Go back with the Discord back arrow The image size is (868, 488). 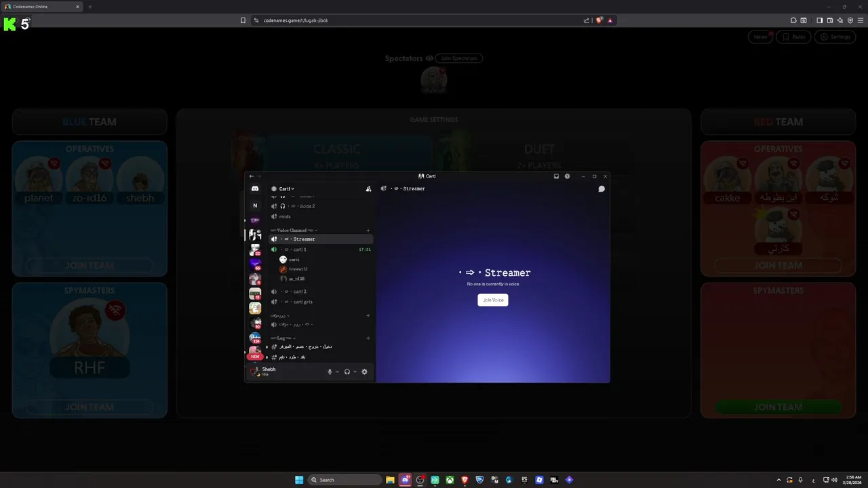[252, 176]
